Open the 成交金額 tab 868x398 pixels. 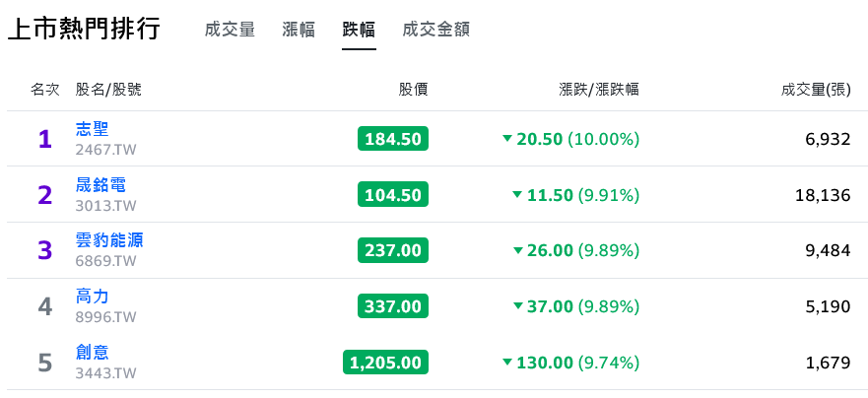coord(436,30)
